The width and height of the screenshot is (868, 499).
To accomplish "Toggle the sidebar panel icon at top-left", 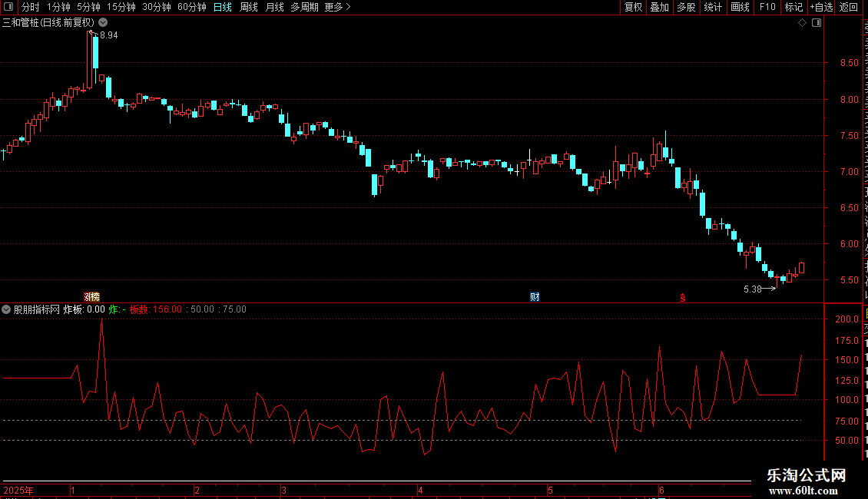I will pyautogui.click(x=8, y=7).
